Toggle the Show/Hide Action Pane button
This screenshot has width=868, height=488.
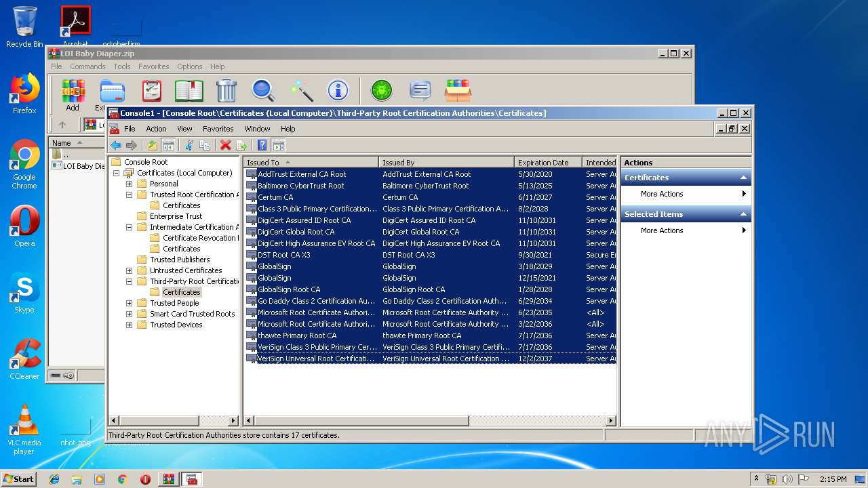point(278,145)
